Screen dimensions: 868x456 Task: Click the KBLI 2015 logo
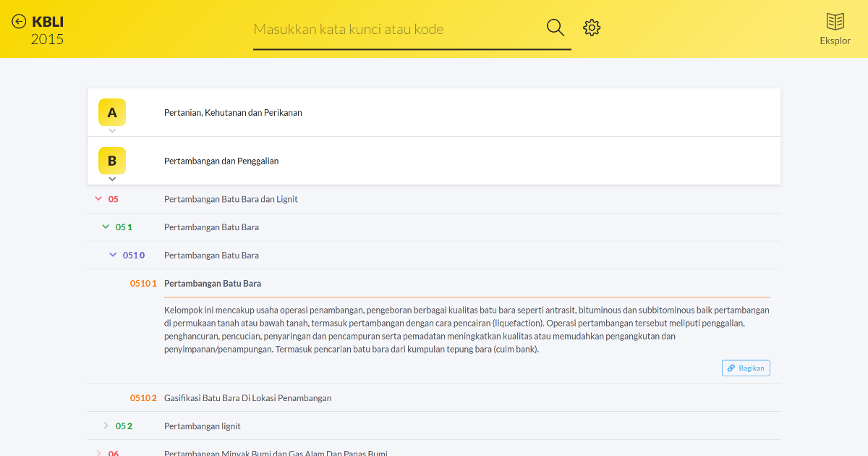[x=47, y=29]
